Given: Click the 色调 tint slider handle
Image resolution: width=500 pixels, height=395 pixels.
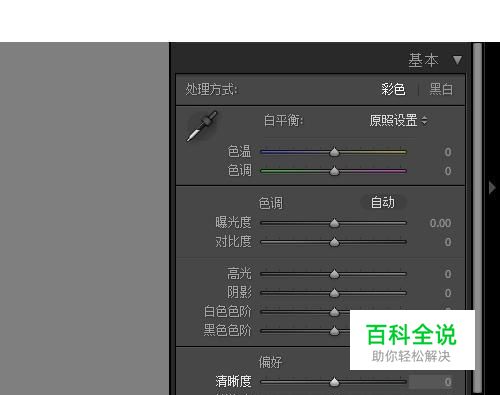Looking at the screenshot, I should [334, 171].
